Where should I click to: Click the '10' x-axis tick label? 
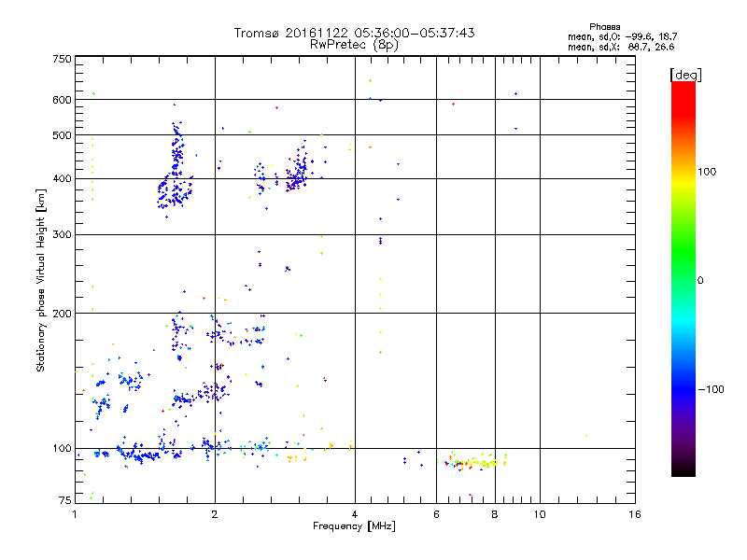point(540,514)
